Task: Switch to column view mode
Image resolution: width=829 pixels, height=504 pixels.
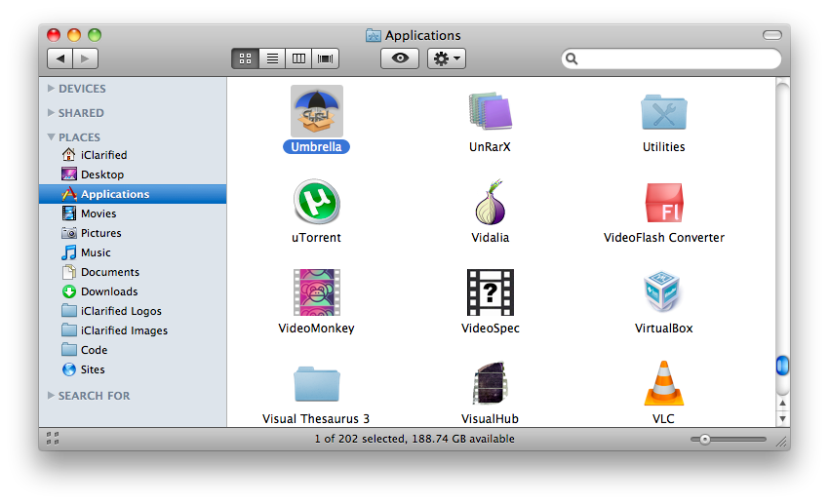Action: click(298, 58)
